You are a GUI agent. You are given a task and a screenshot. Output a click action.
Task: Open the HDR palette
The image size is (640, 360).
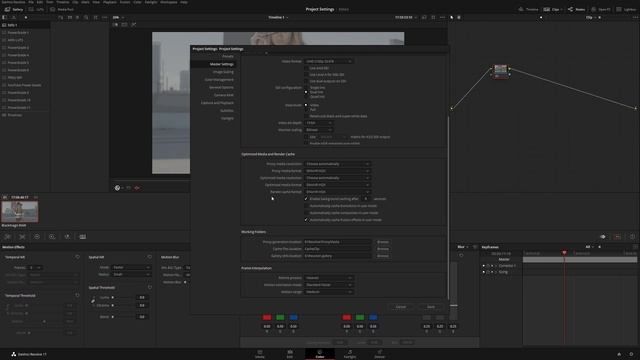click(x=52, y=237)
